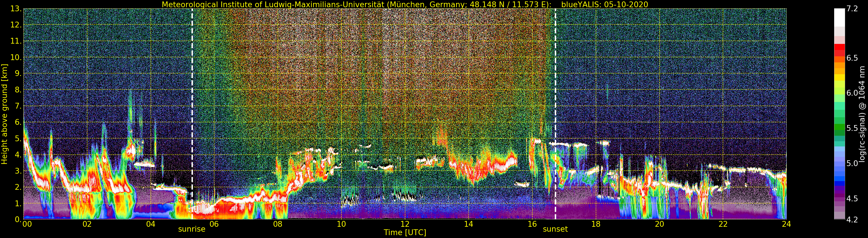Image resolution: width=868 pixels, height=238 pixels.
Task: Click the time axis tick label '10'
Action: click(341, 224)
